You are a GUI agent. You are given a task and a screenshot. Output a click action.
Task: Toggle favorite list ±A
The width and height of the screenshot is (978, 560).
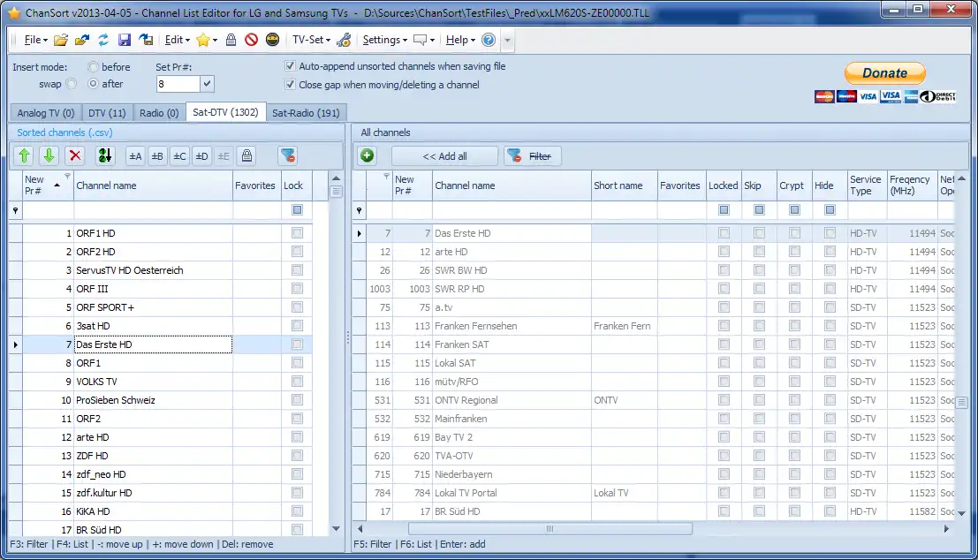pyautogui.click(x=135, y=156)
